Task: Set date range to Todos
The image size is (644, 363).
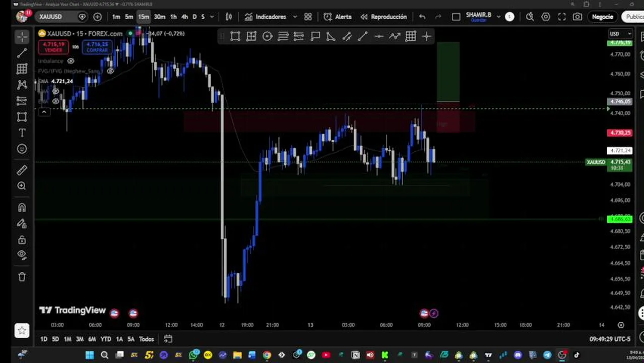Action: point(146,339)
